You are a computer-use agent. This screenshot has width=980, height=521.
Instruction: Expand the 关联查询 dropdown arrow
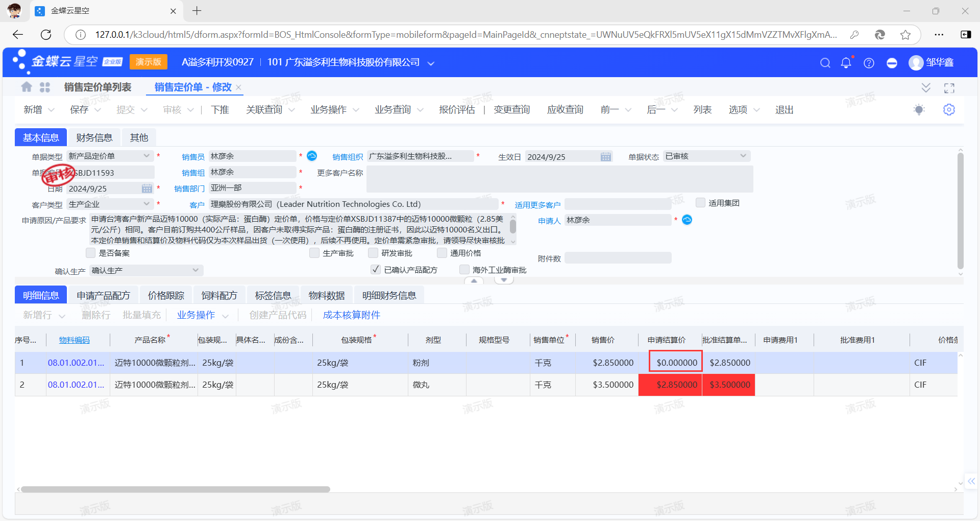coord(291,110)
